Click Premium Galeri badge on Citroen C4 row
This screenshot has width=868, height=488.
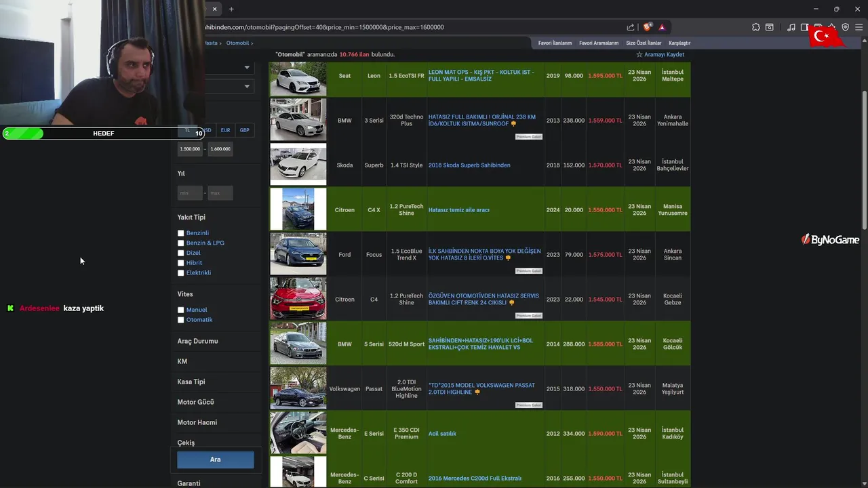pos(529,316)
